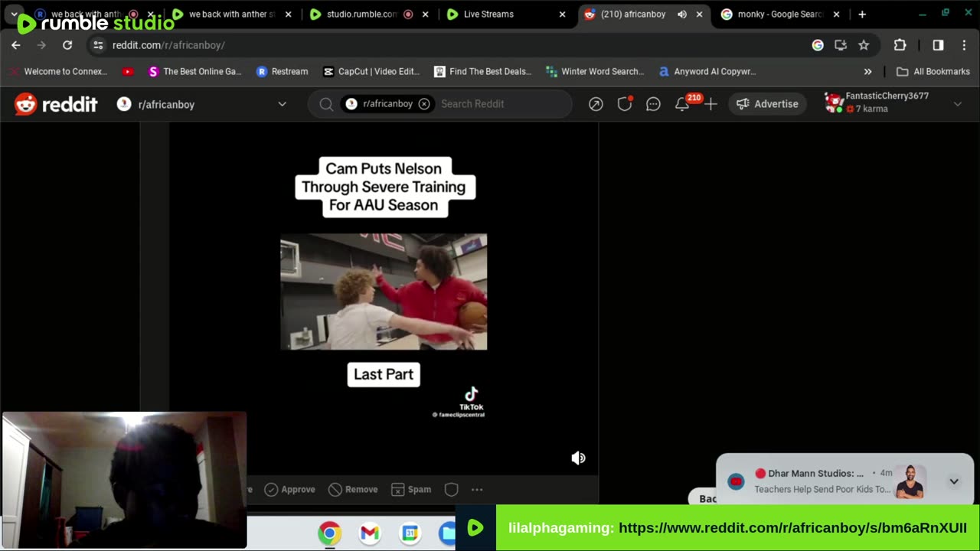
Task: Launch Gmail from the taskbar shelf
Action: (x=370, y=533)
